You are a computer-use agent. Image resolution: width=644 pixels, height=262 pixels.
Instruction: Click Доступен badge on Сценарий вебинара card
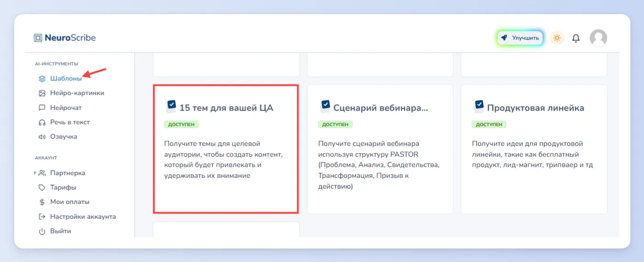(x=335, y=125)
